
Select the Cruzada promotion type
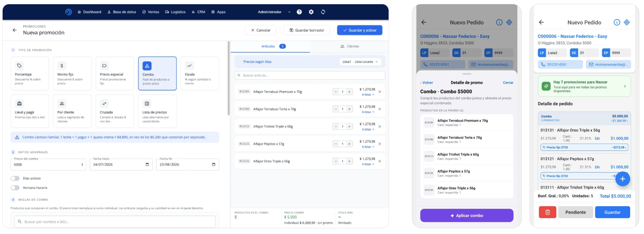tap(115, 111)
